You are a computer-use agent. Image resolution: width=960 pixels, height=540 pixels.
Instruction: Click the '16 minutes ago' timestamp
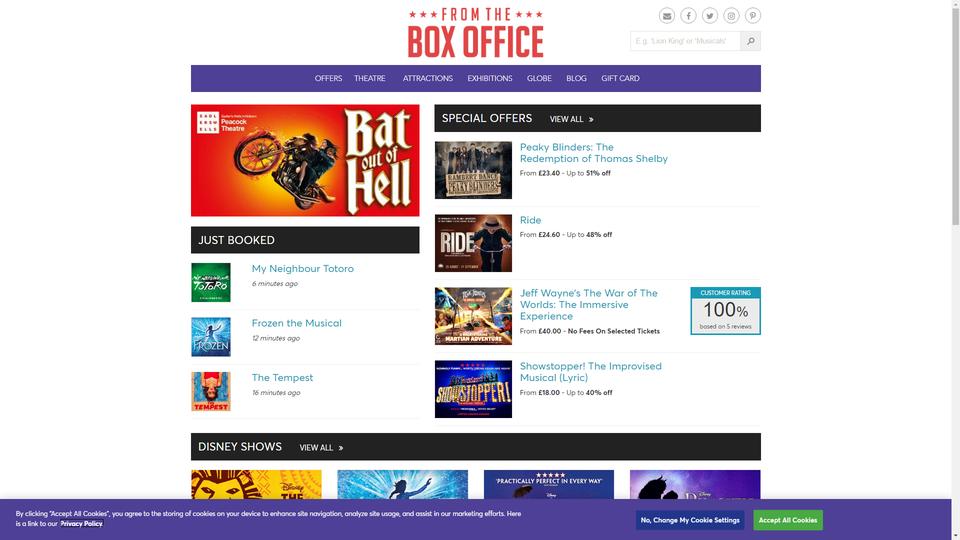(x=276, y=393)
